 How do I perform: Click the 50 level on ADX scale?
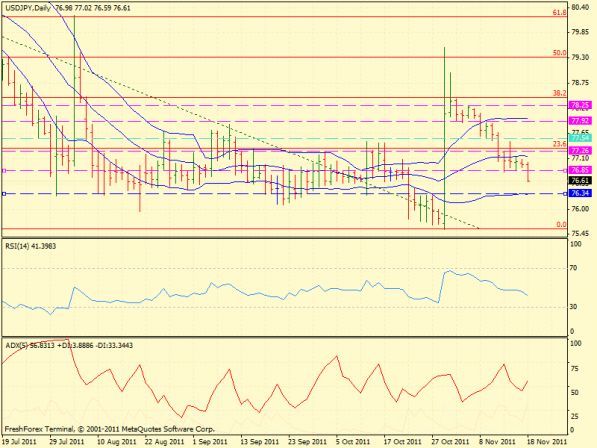point(574,392)
